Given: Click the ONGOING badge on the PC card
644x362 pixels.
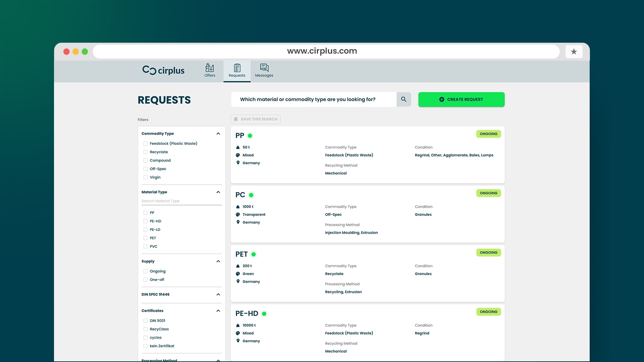Looking at the screenshot, I should click(x=488, y=193).
